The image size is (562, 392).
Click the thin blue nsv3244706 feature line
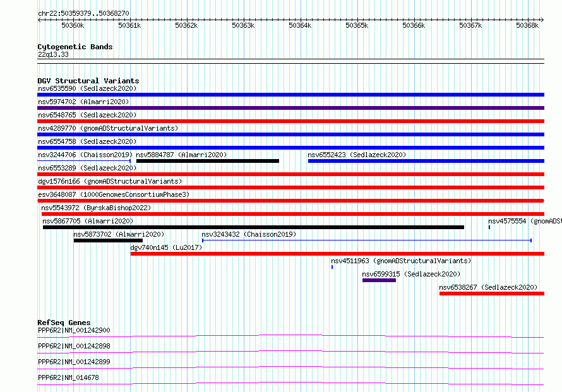click(x=84, y=161)
